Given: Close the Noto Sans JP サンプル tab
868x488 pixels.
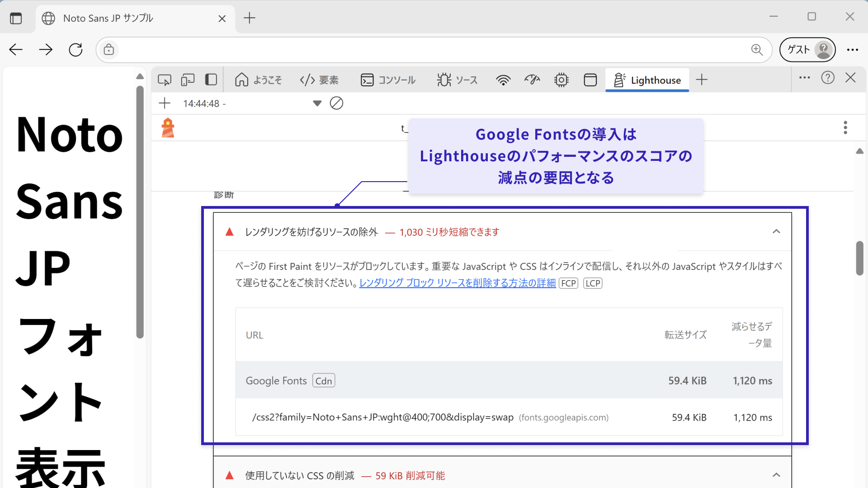Looking at the screenshot, I should coord(222,19).
